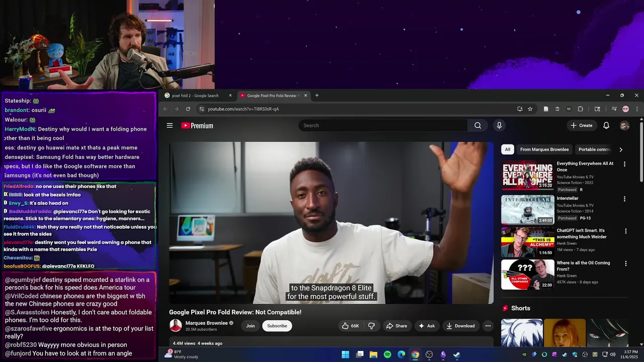This screenshot has width=644, height=362.
Task: Open YouTube notifications bell
Action: tap(606, 126)
